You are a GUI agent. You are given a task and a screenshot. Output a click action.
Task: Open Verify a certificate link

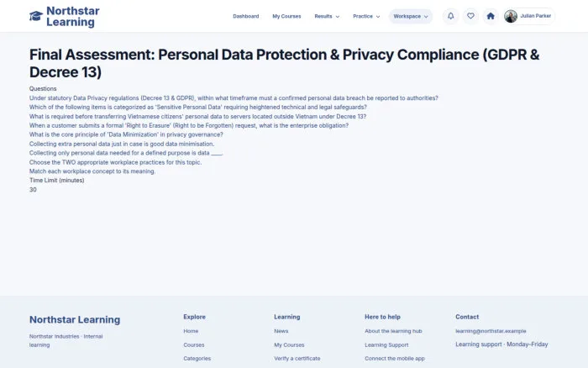[x=297, y=358]
